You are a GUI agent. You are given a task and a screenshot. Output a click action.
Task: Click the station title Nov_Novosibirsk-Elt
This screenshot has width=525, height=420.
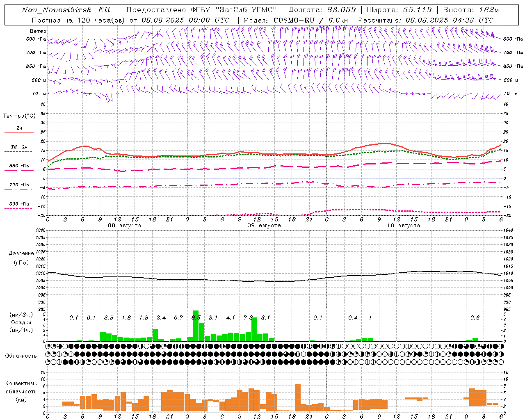[66, 10]
